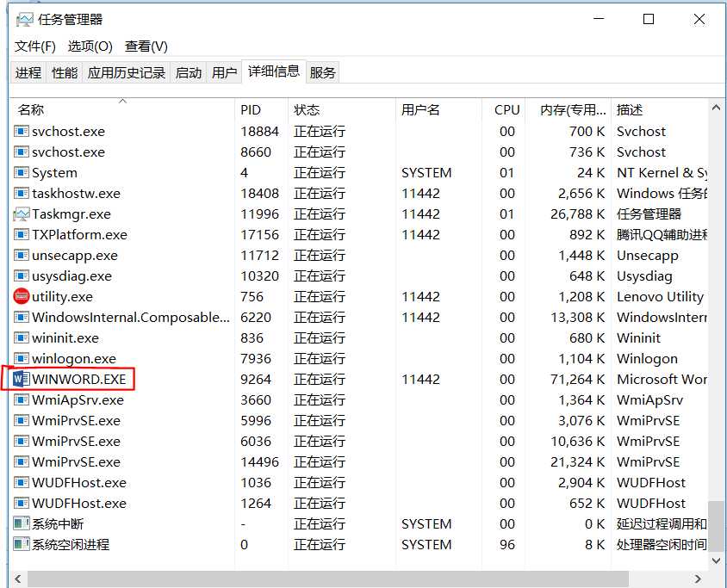The width and height of the screenshot is (727, 588).
Task: Click the horizontal scrollbar right arrow
Action: point(698,579)
